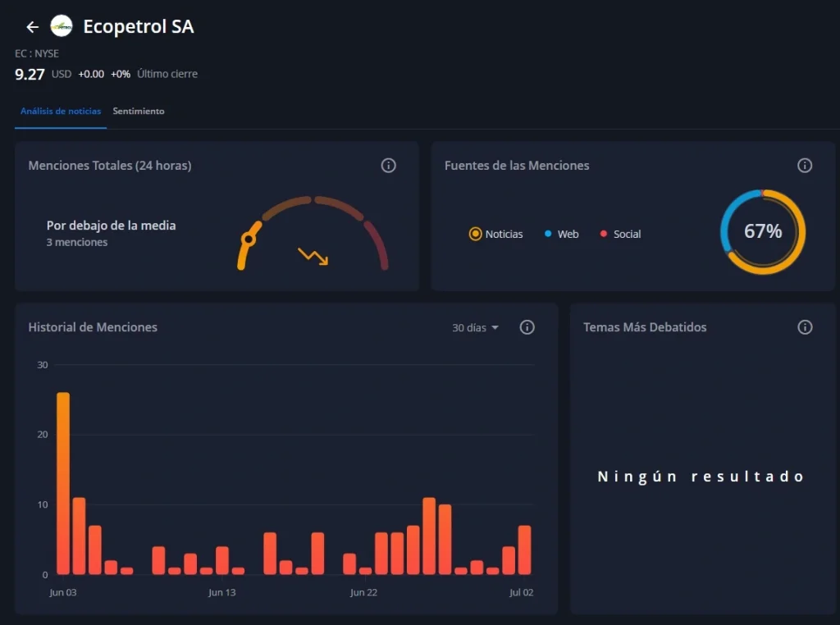Screen dimensions: 840x625
Task: Switch to Análisis de noticias tab
Action: click(x=61, y=111)
